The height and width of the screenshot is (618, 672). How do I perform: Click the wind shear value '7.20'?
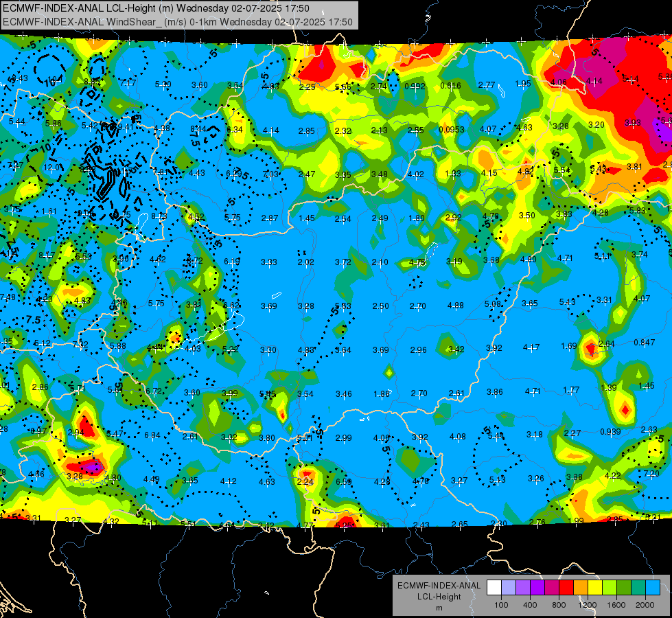coord(651,474)
